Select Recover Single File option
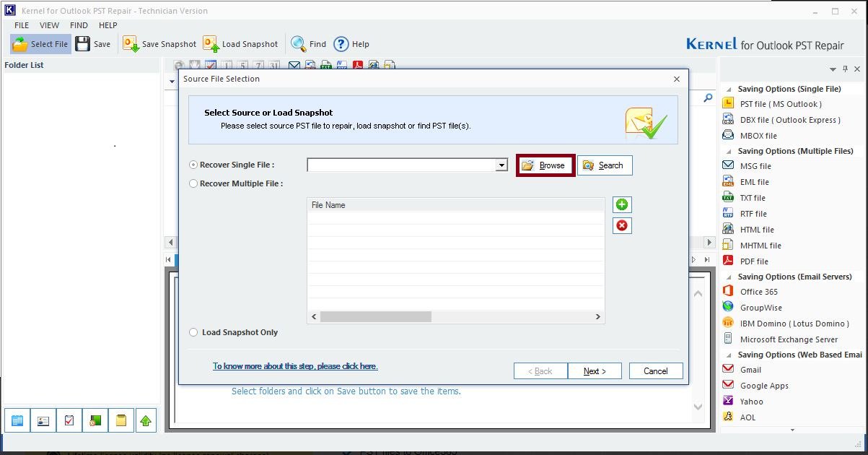Image resolution: width=868 pixels, height=455 pixels. 193,165
